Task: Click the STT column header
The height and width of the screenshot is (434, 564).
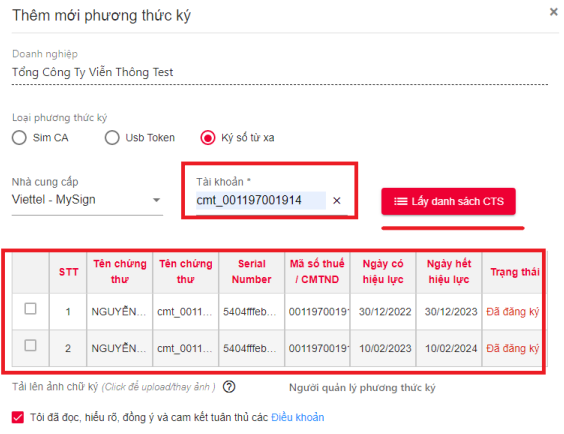Action: pyautogui.click(x=68, y=272)
